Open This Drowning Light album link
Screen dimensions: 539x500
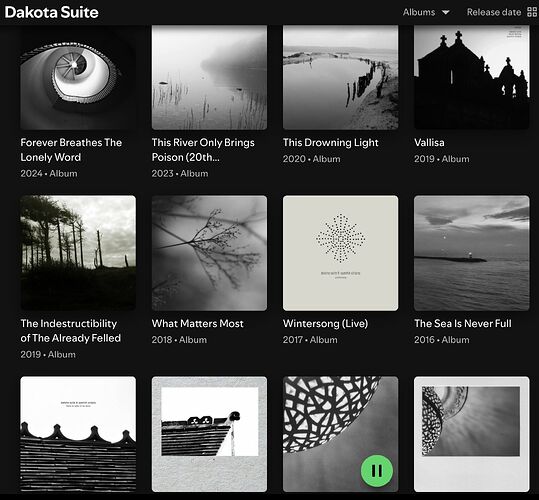(331, 143)
